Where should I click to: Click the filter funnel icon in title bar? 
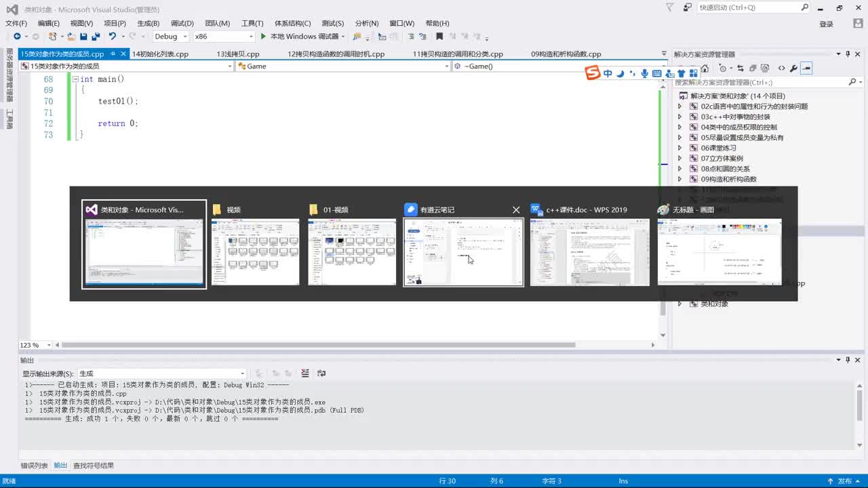[670, 7]
